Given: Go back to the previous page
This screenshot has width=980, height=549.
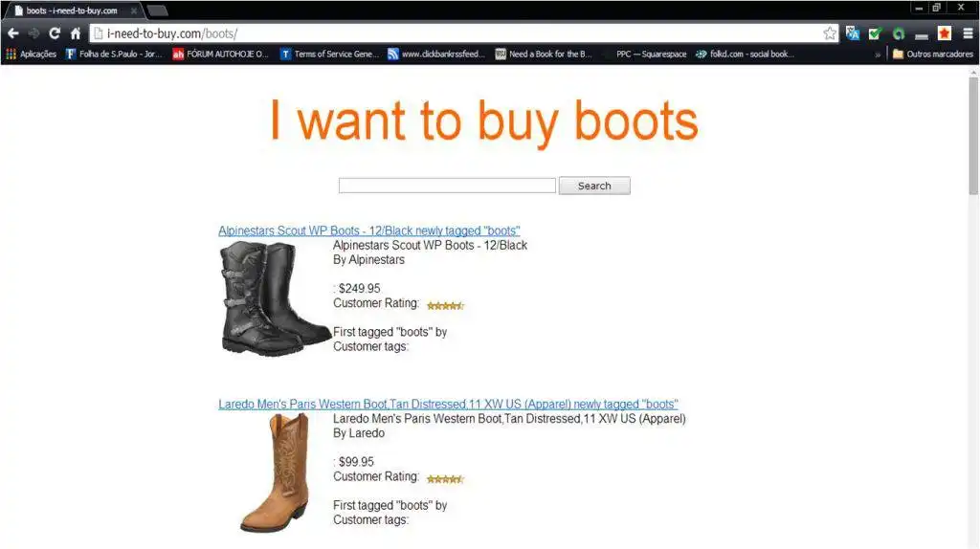Looking at the screenshot, I should [13, 33].
